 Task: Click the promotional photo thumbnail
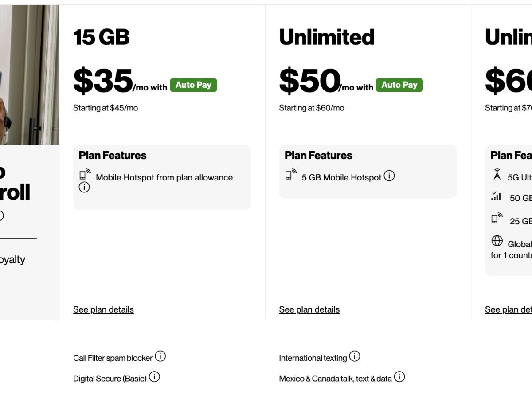(29, 74)
